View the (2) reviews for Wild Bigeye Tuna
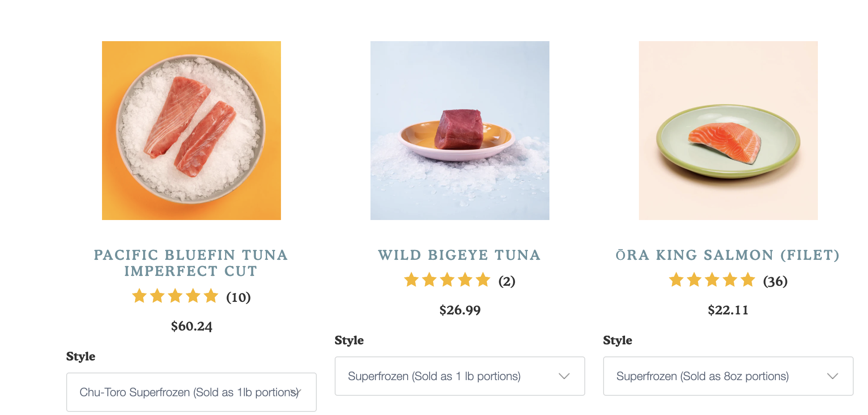The height and width of the screenshot is (415, 868). click(507, 280)
